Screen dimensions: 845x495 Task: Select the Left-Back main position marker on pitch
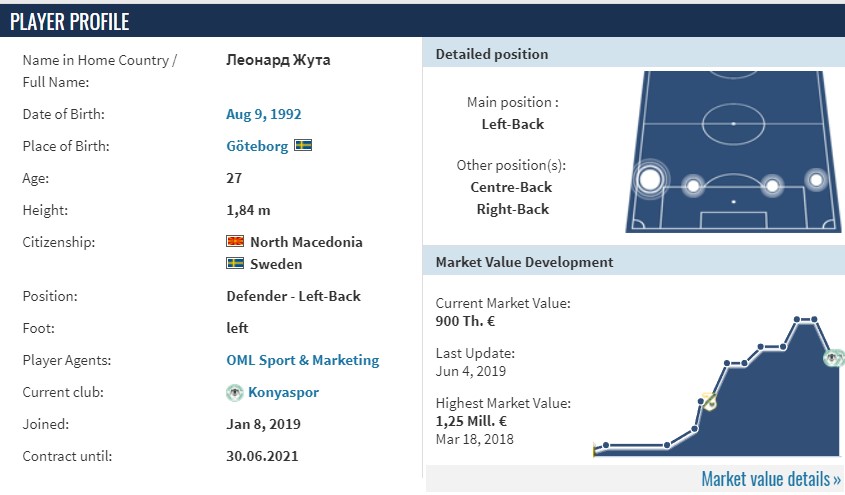[x=650, y=179]
